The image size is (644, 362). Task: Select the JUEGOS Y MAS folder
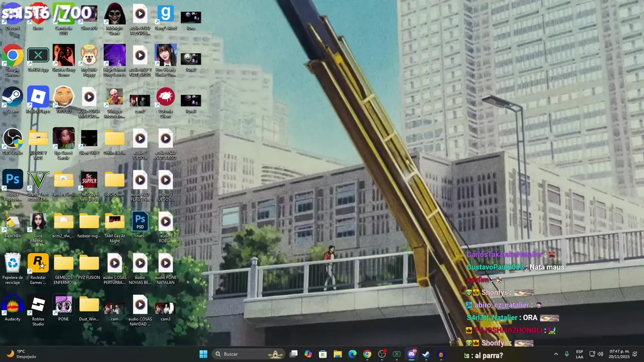38,144
